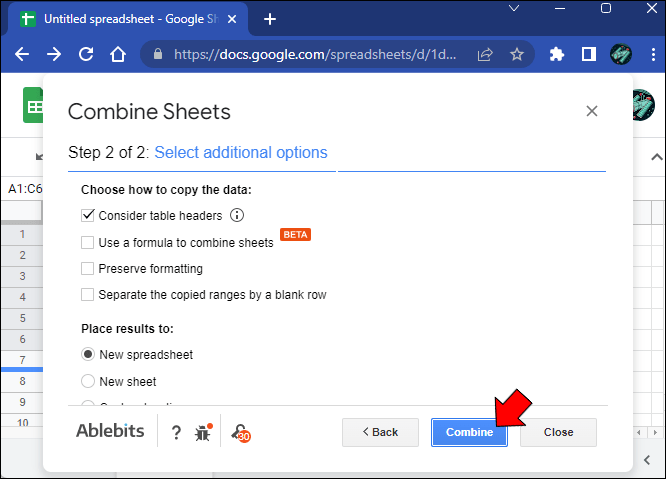Image resolution: width=666 pixels, height=479 pixels.
Task: Click the share page icon in address bar
Action: click(x=486, y=55)
